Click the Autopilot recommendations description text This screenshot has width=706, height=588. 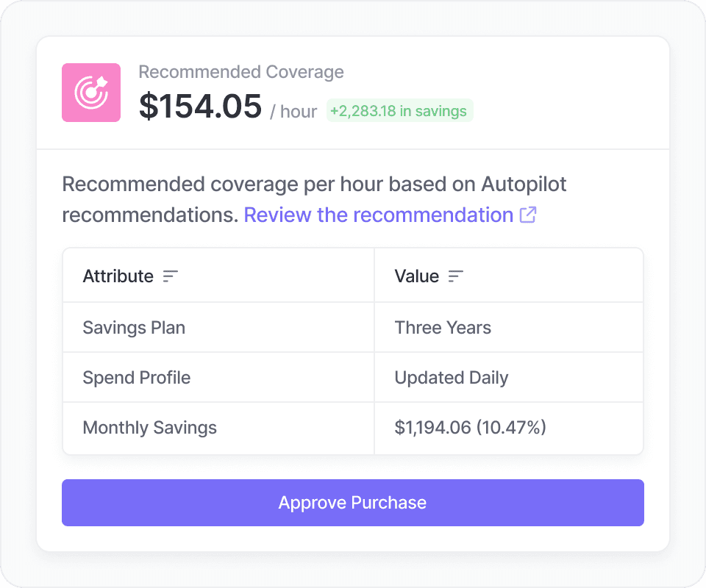pos(314,184)
